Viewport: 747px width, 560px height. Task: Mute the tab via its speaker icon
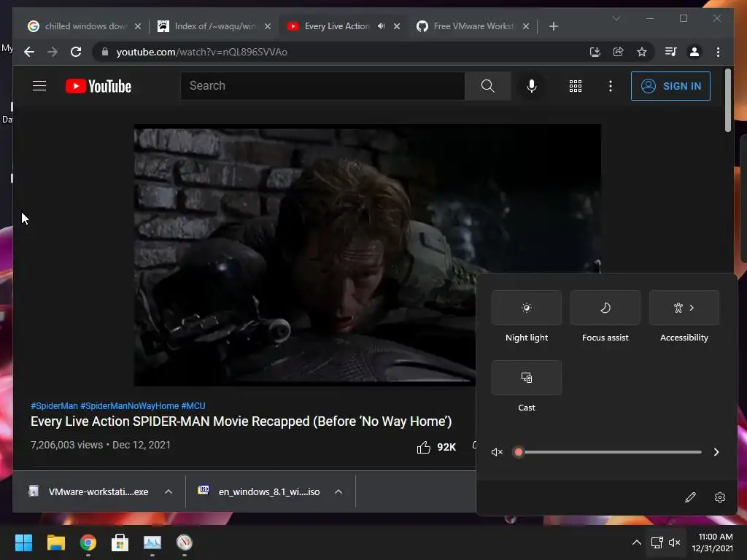[x=381, y=26]
